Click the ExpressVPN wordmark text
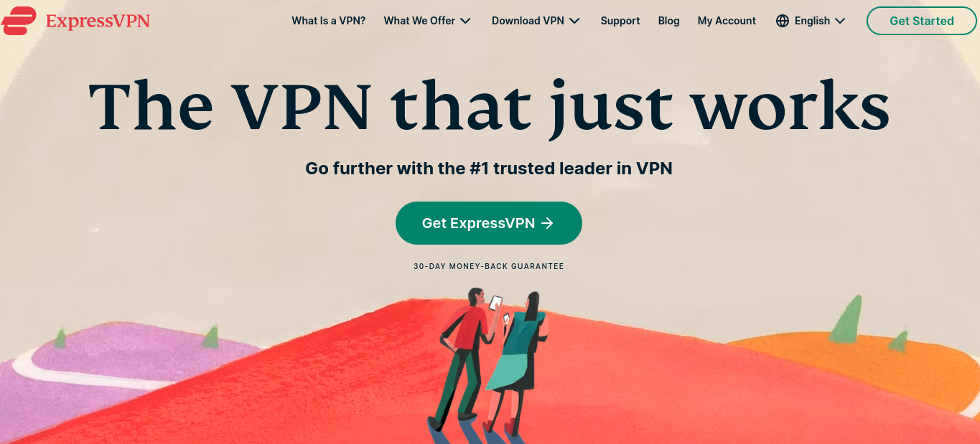 (98, 21)
